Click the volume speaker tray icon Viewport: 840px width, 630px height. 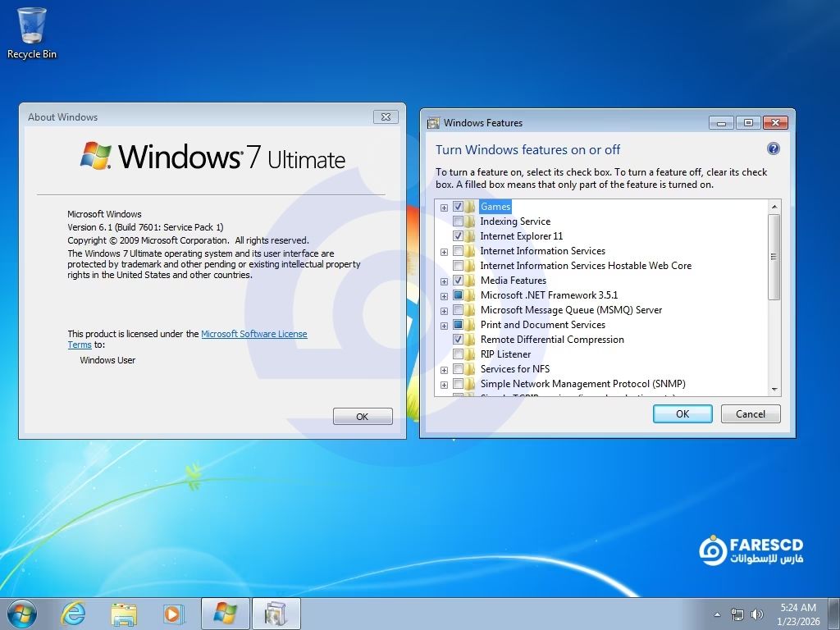(756, 614)
